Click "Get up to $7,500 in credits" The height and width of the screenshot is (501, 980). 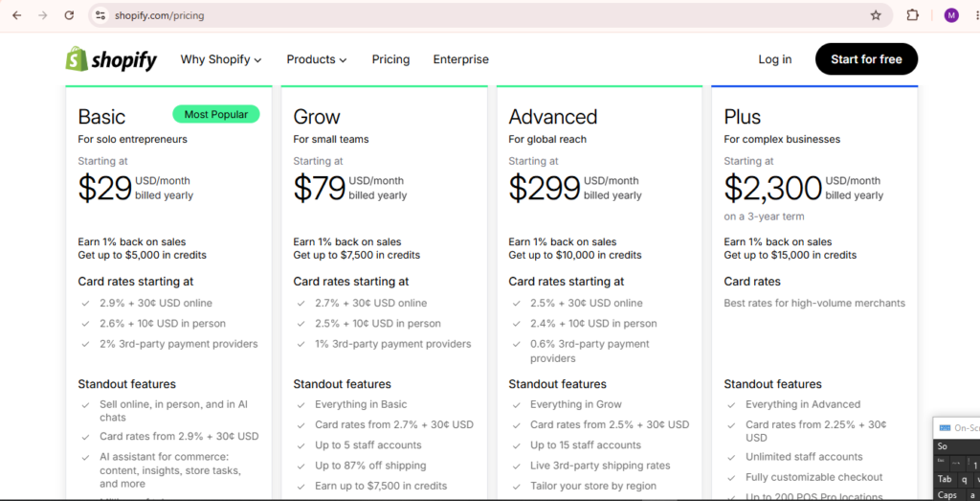[356, 255]
